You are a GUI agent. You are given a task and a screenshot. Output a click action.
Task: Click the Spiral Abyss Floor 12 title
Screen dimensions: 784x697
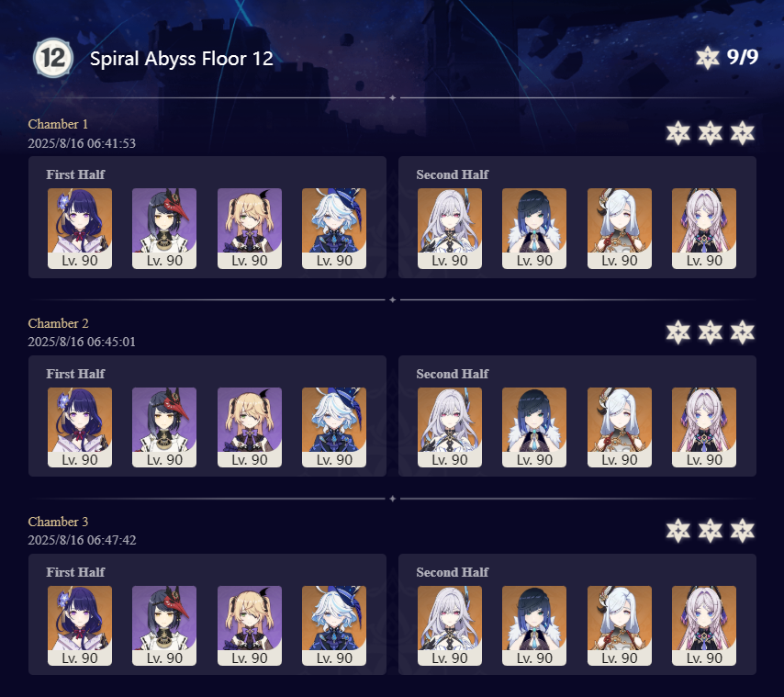(x=182, y=59)
